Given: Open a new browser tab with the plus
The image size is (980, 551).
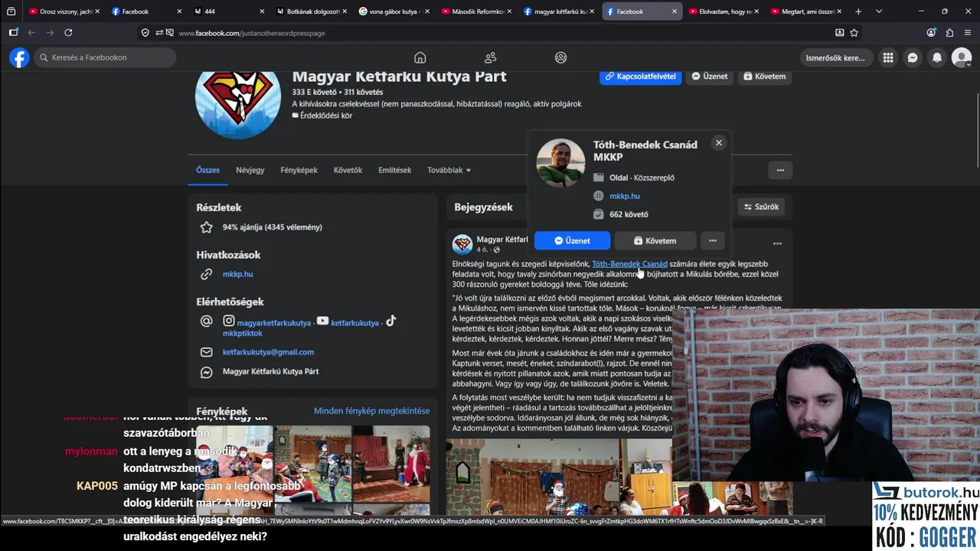Looking at the screenshot, I should pos(858,11).
